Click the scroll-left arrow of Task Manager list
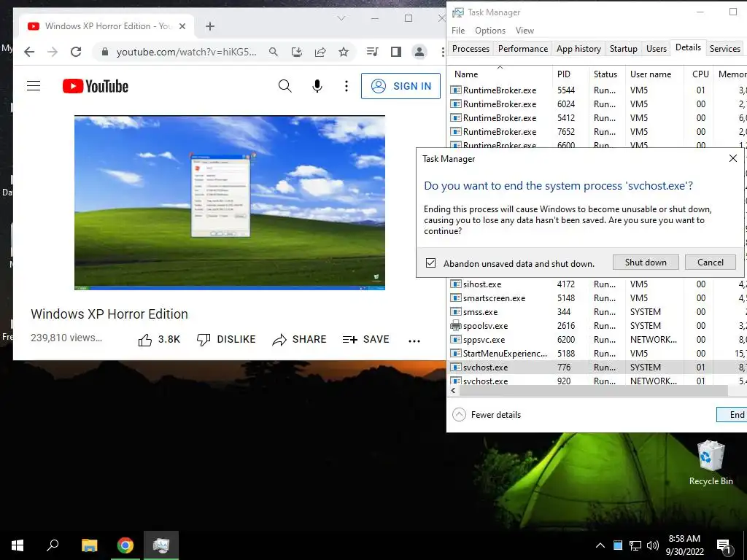Image resolution: width=747 pixels, height=560 pixels. pos(453,391)
